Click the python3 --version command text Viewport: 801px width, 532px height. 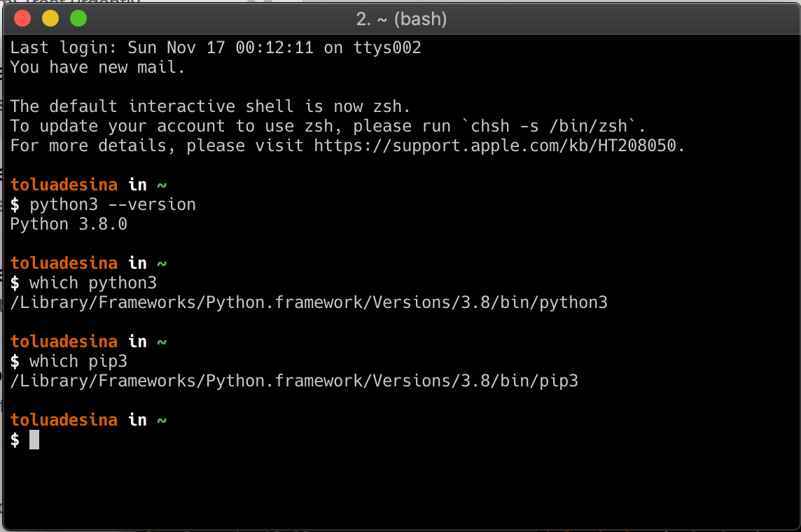click(112, 204)
